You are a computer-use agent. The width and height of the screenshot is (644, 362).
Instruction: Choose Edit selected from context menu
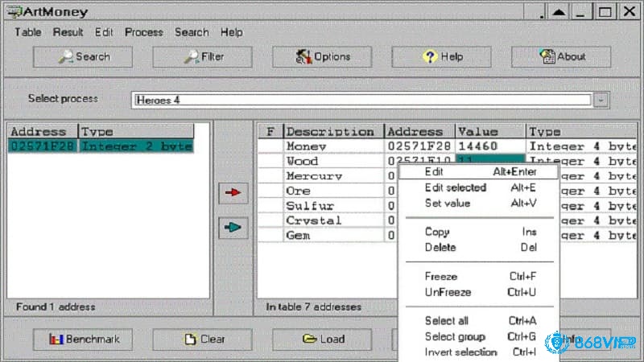(x=478, y=187)
